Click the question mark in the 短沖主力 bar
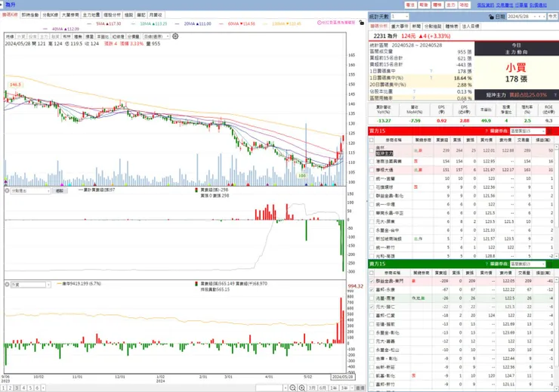 point(555,95)
